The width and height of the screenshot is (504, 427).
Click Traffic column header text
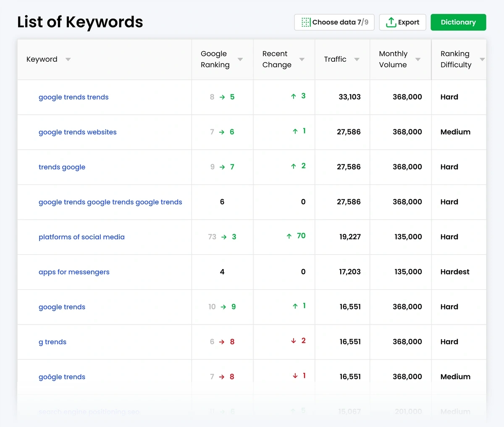(335, 59)
